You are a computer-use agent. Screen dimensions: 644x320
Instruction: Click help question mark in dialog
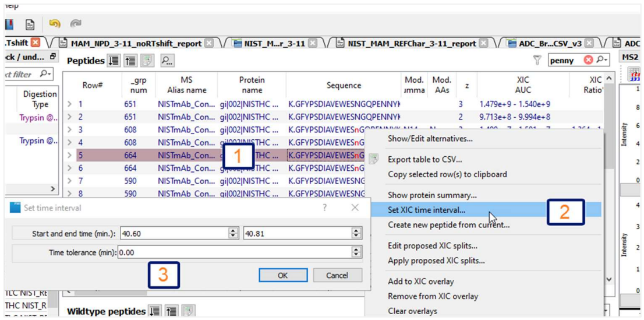coord(324,208)
